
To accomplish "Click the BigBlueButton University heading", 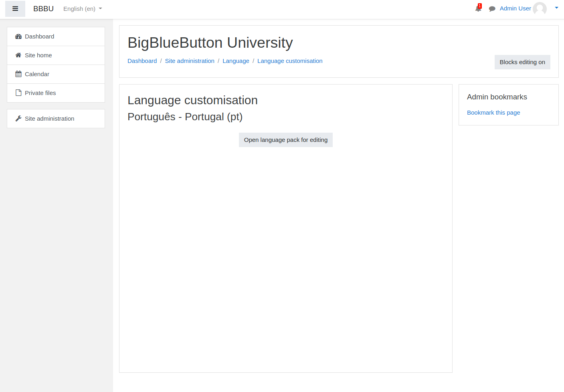I will pos(210,42).
